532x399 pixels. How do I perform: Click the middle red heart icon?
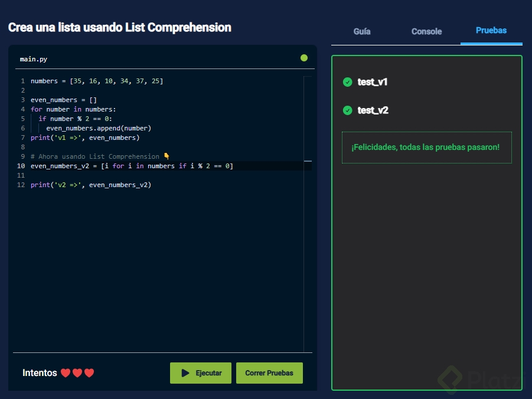[77, 373]
